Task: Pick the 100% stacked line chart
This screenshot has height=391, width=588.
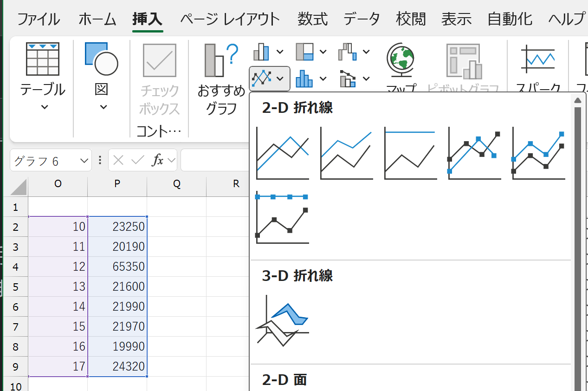Action: [410, 152]
